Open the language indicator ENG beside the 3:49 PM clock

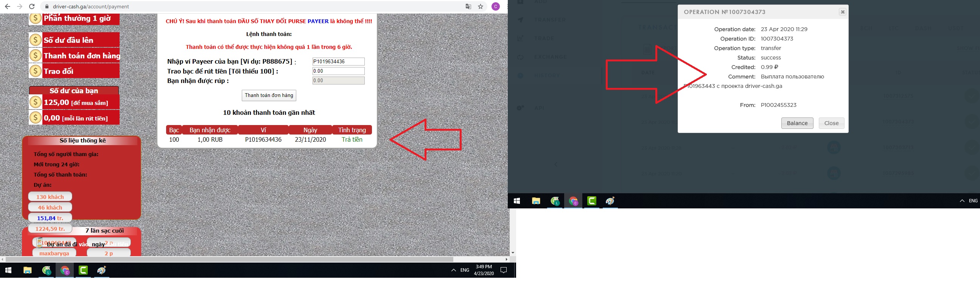coord(465,271)
